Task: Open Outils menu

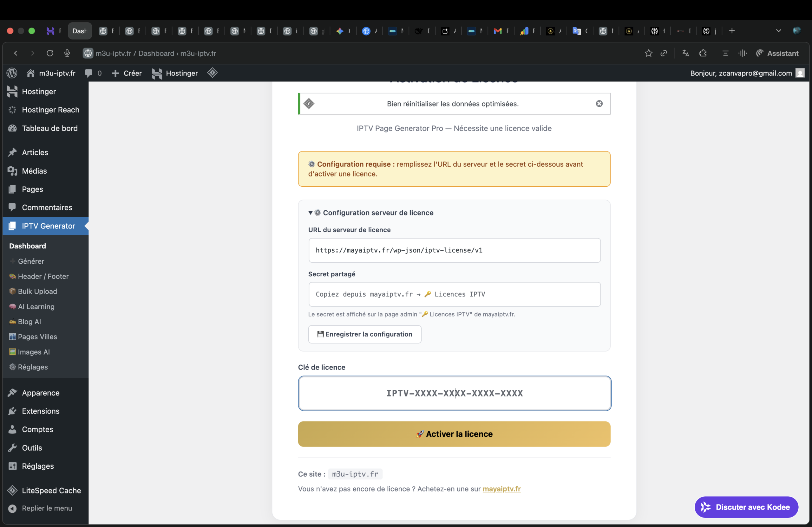Action: tap(45, 448)
